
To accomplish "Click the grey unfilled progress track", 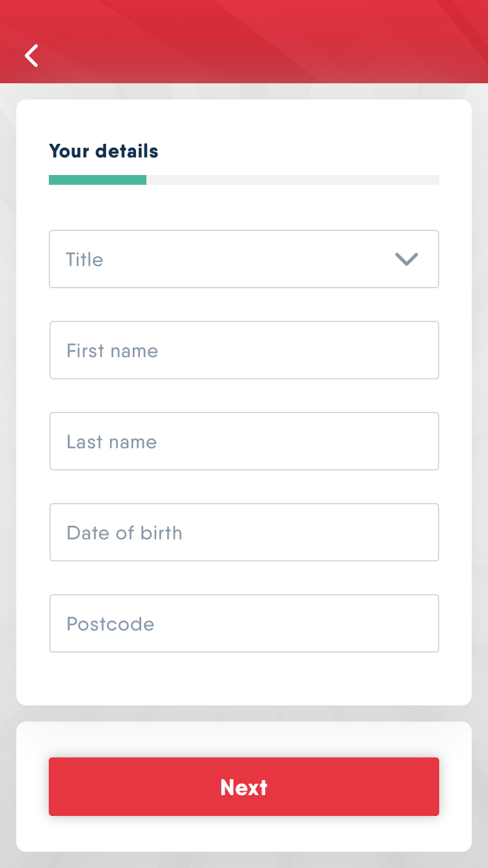I will pyautogui.click(x=293, y=180).
